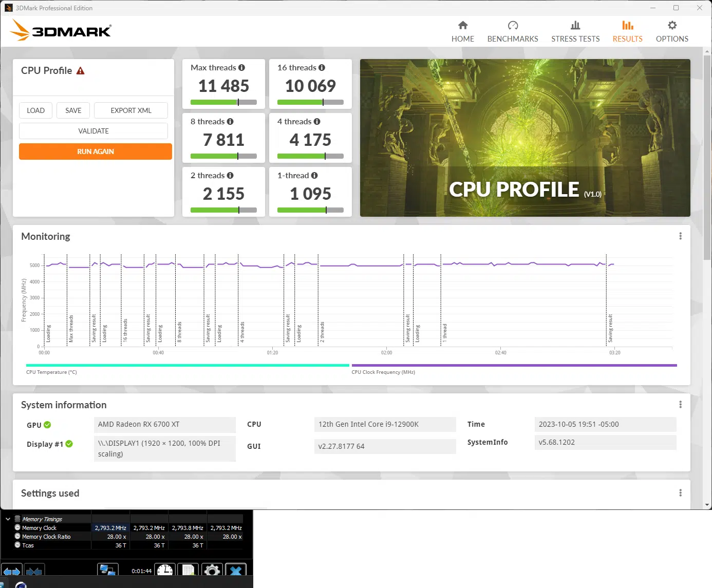Click the AMD Radeon RX 6700 XT field
Image resolution: width=712 pixels, height=588 pixels.
click(165, 425)
